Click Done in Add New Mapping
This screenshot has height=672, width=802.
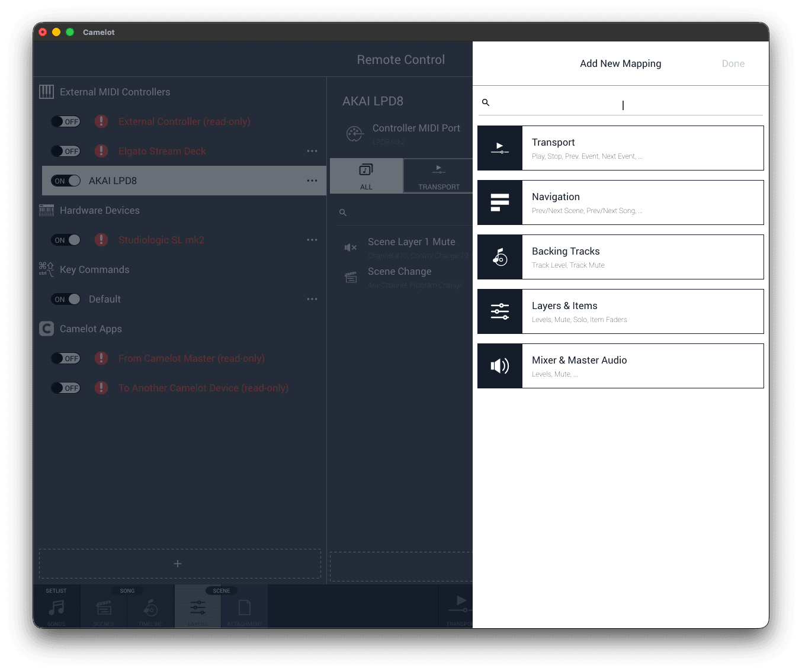tap(733, 63)
